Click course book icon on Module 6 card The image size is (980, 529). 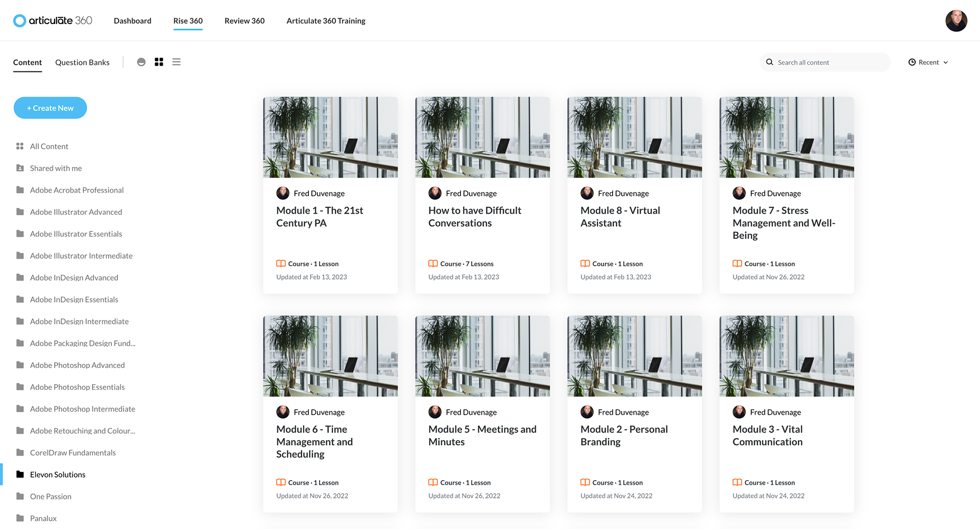281,483
